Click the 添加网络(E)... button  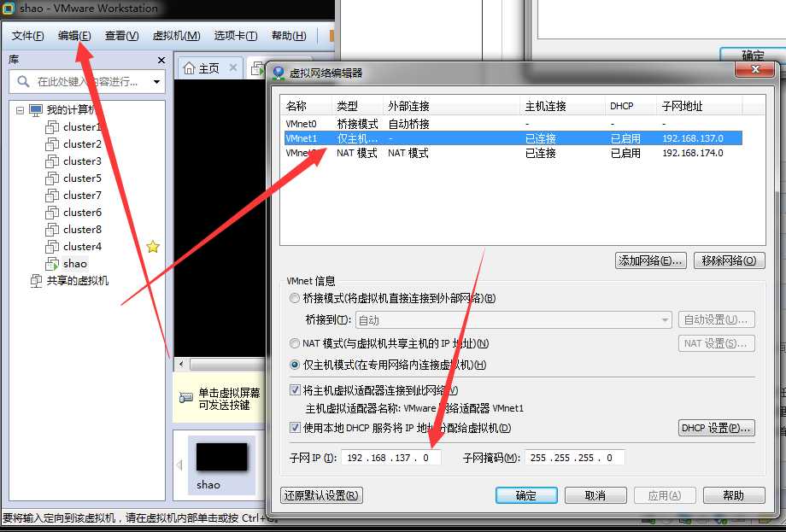pos(651,260)
